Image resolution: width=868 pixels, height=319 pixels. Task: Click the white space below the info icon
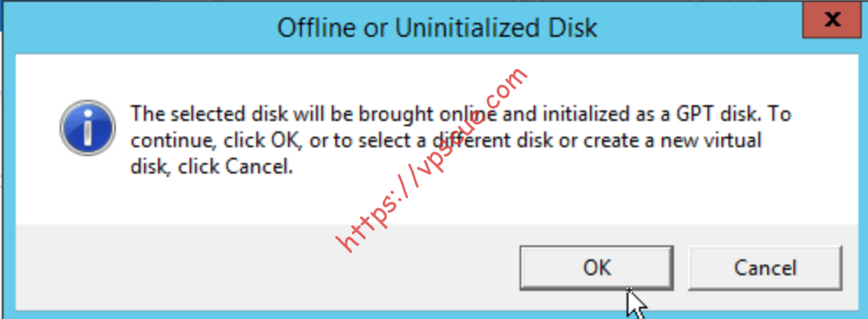tap(88, 191)
